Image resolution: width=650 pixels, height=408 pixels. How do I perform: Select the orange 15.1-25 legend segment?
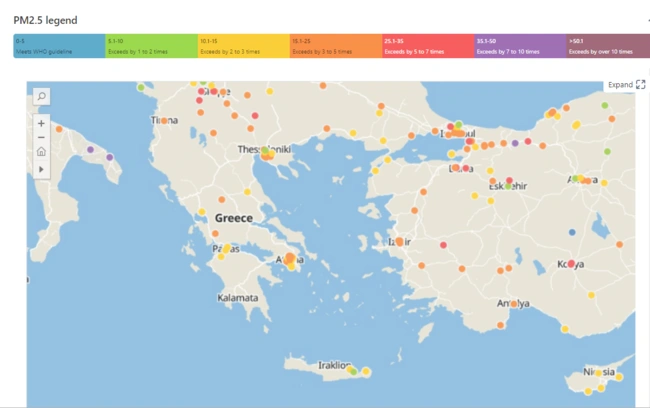(x=336, y=46)
